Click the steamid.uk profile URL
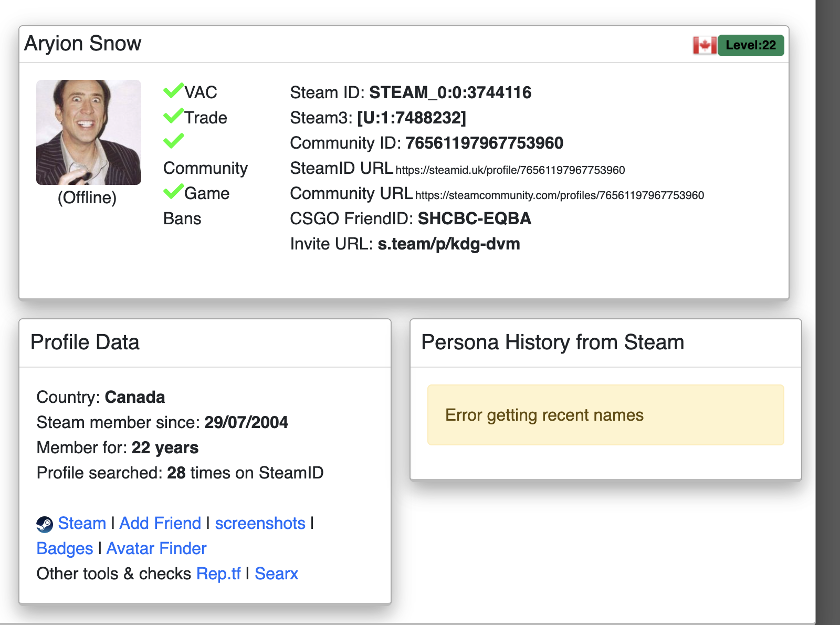The width and height of the screenshot is (840, 625). [x=510, y=170]
